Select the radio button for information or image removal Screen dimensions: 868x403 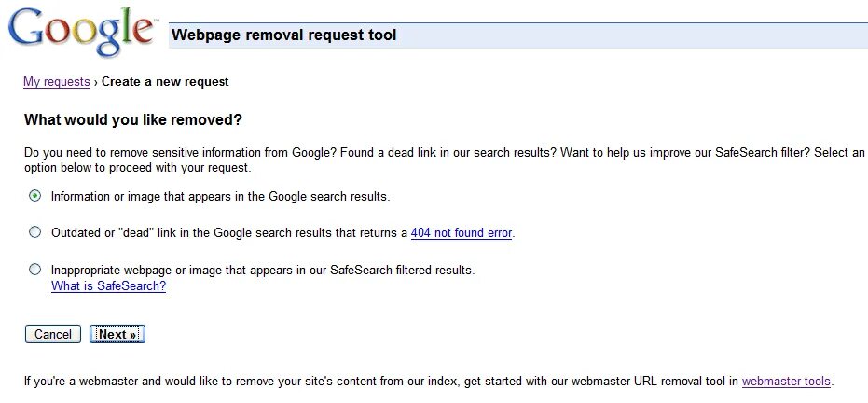(x=35, y=196)
